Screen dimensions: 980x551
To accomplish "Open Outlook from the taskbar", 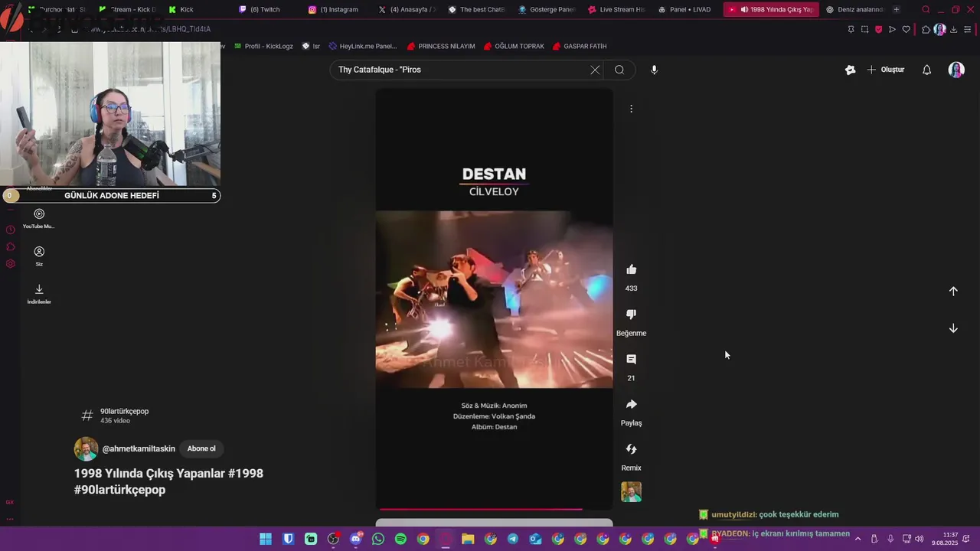I will (x=535, y=539).
